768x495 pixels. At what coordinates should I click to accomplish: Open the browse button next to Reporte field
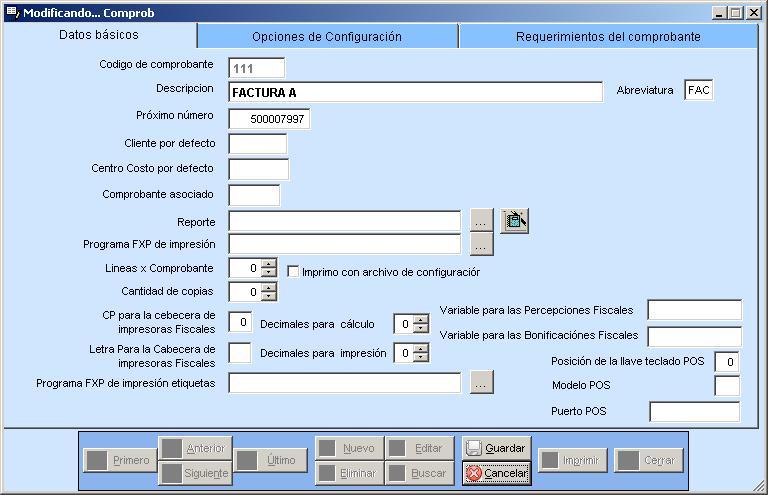tap(482, 221)
